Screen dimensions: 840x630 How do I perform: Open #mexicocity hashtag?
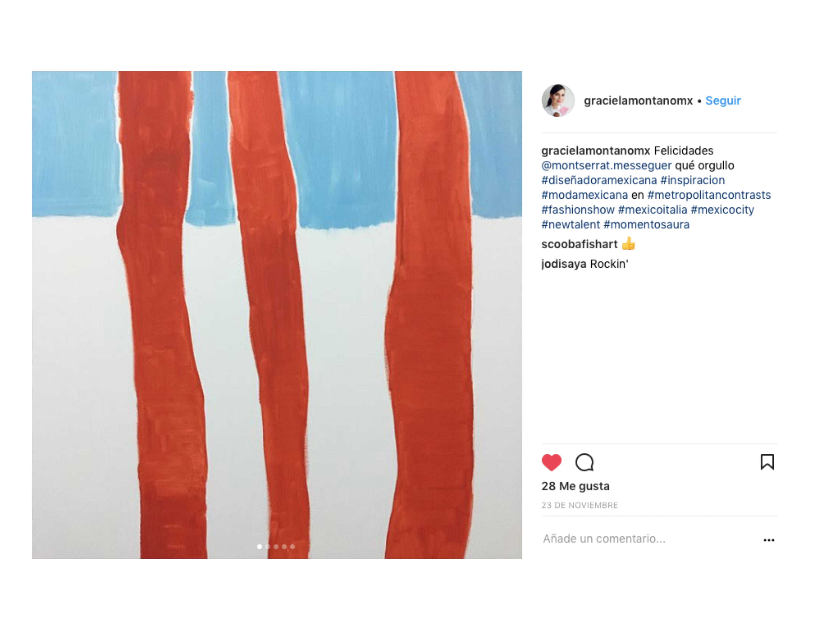(x=722, y=210)
